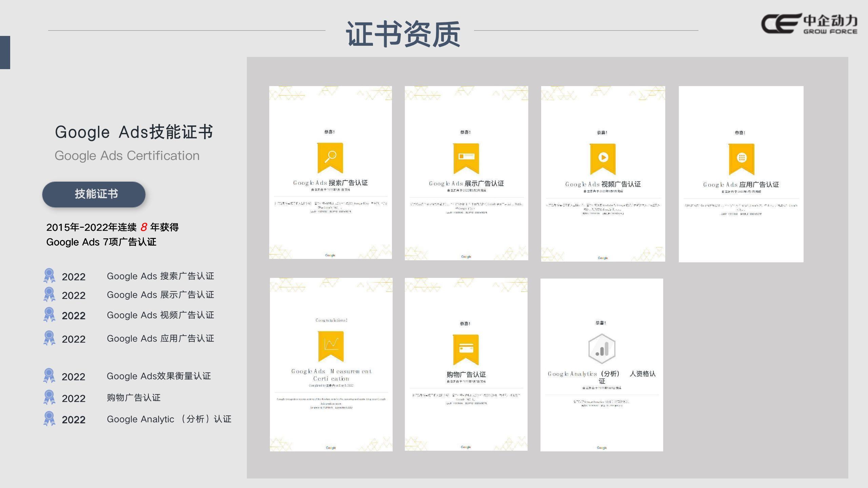
Task: Click the display banner badge on 展示广告 certificate
Action: click(466, 158)
